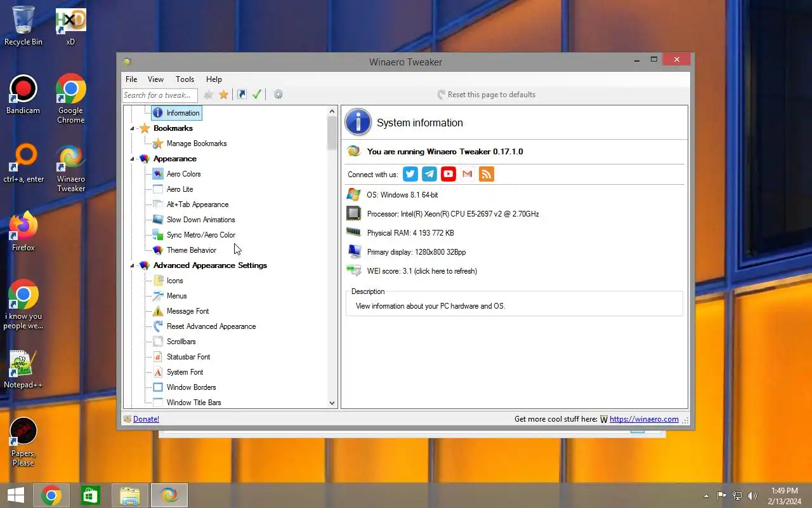Collapse Advanced Appearance Settings group
Screen dimensions: 812x508
[133, 266]
